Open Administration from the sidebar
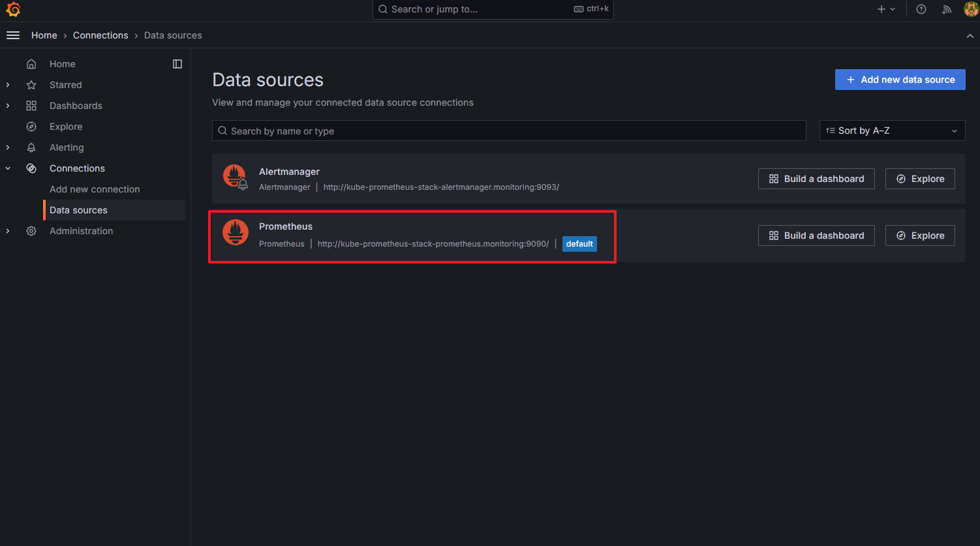980x546 pixels. 81,231
